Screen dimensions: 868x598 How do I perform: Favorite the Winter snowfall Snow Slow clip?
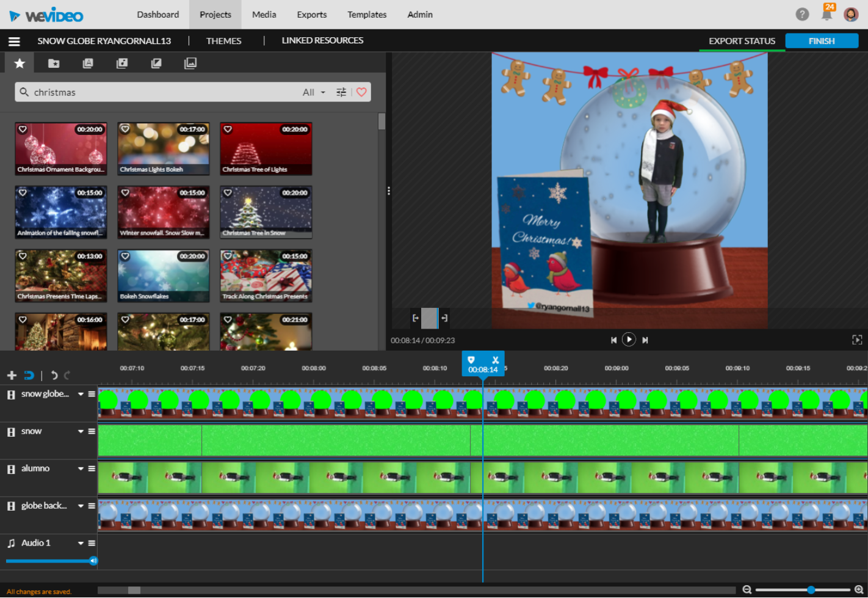125,193
